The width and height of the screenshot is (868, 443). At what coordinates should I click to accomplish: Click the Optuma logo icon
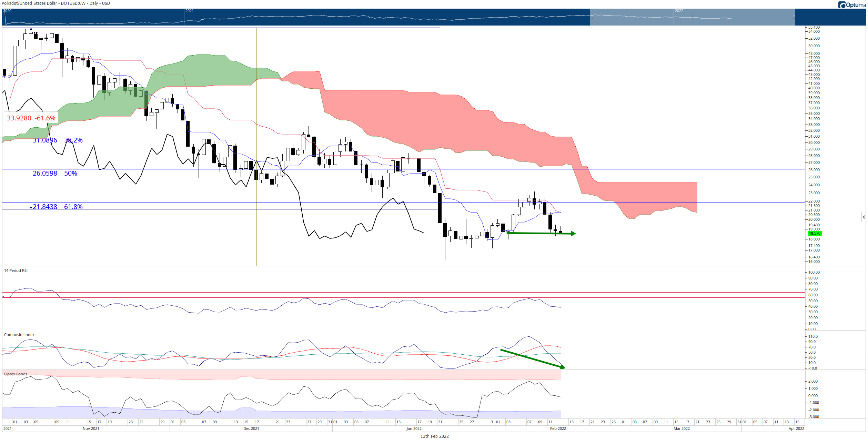point(842,5)
